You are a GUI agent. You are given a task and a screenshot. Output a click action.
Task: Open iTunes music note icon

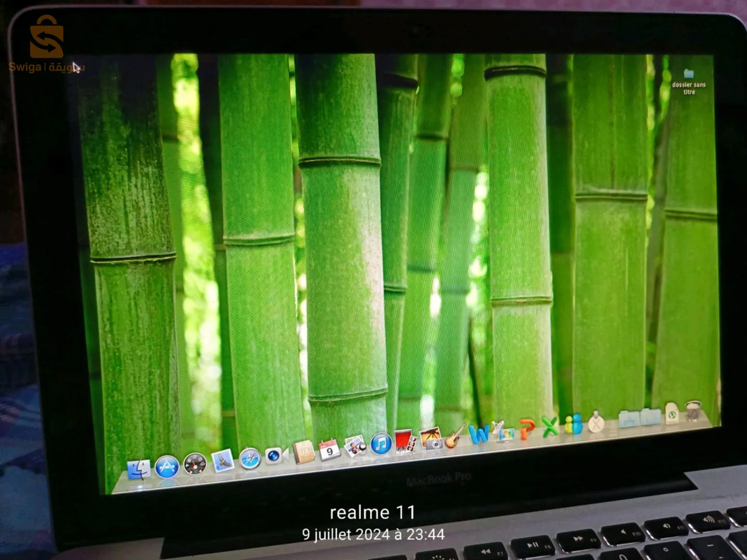(381, 444)
